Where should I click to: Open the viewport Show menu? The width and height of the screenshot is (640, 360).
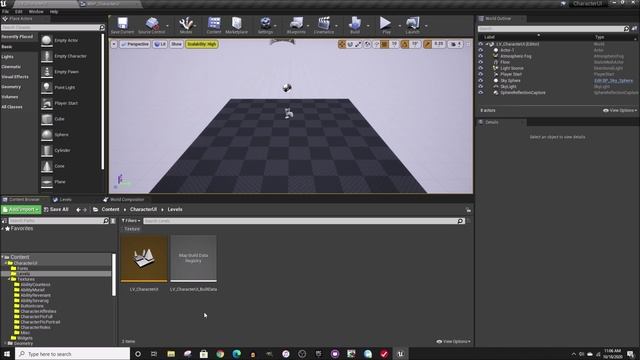176,44
